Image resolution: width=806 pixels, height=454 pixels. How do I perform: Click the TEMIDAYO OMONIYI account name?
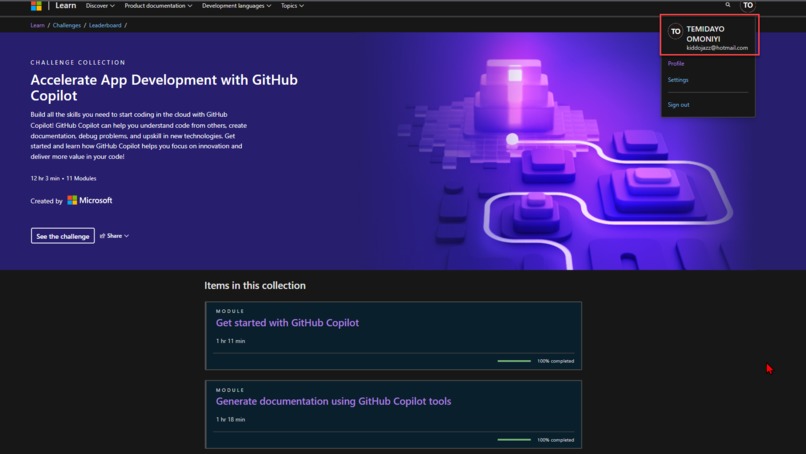point(705,34)
